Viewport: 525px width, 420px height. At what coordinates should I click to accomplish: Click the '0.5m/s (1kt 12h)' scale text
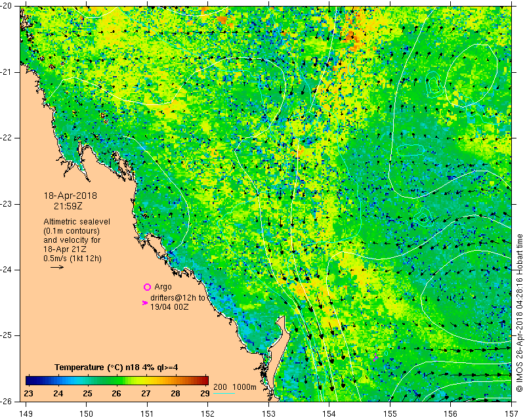(x=73, y=259)
